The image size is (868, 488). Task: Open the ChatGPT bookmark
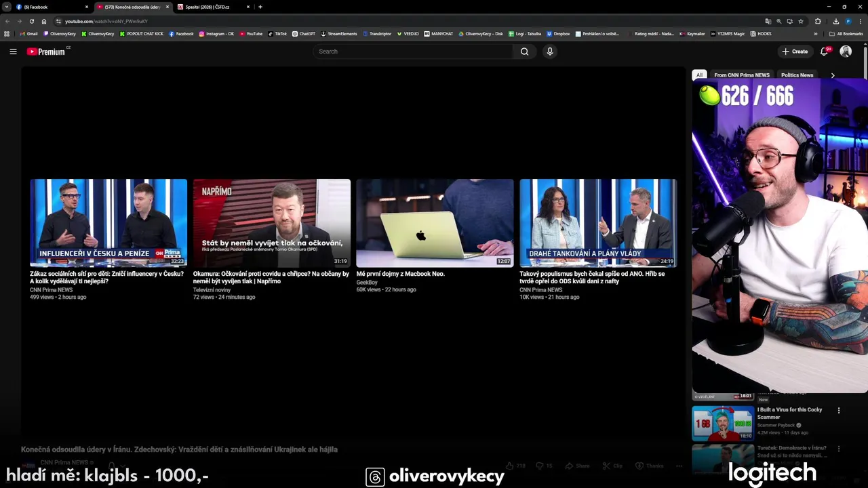pyautogui.click(x=304, y=34)
